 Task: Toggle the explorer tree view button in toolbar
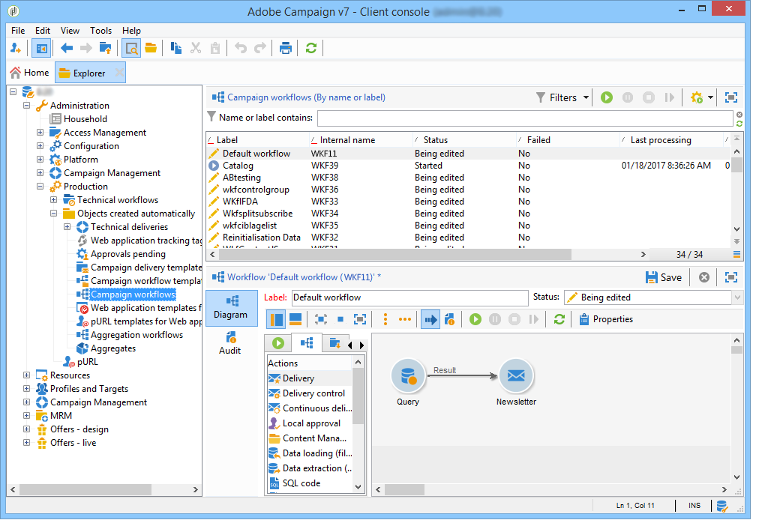tap(42, 49)
